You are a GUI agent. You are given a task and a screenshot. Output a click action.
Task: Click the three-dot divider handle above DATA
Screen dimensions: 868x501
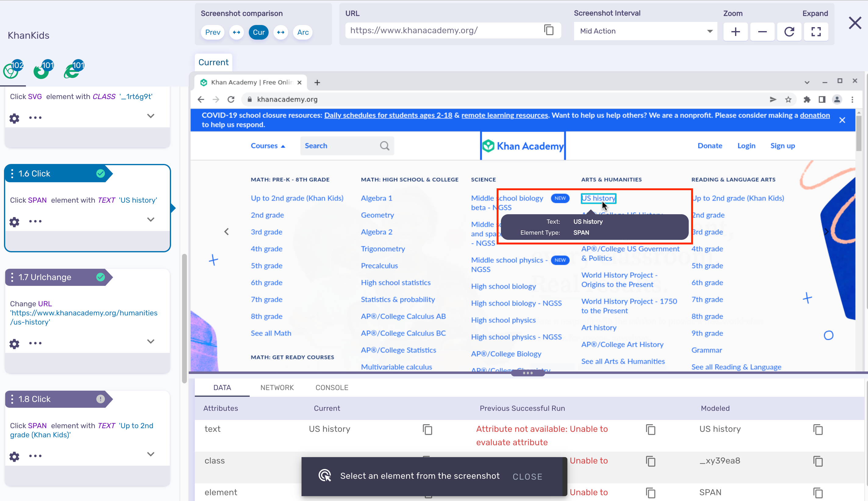[528, 373]
